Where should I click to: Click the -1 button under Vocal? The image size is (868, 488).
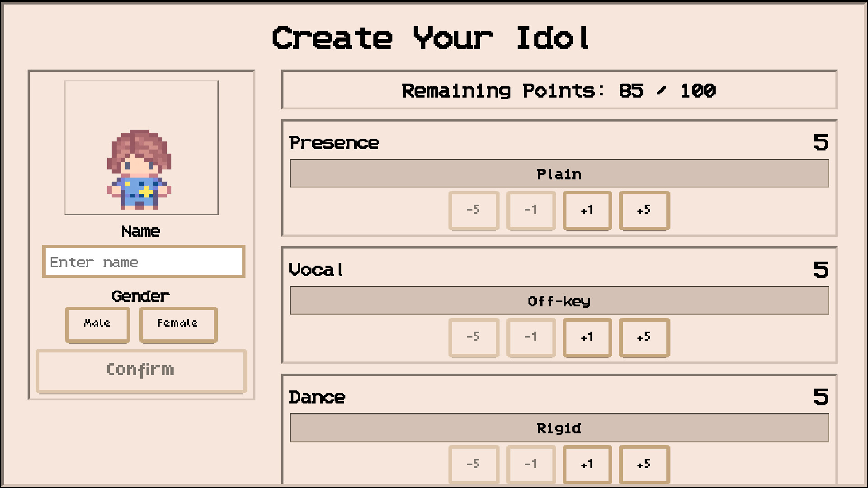531,337
